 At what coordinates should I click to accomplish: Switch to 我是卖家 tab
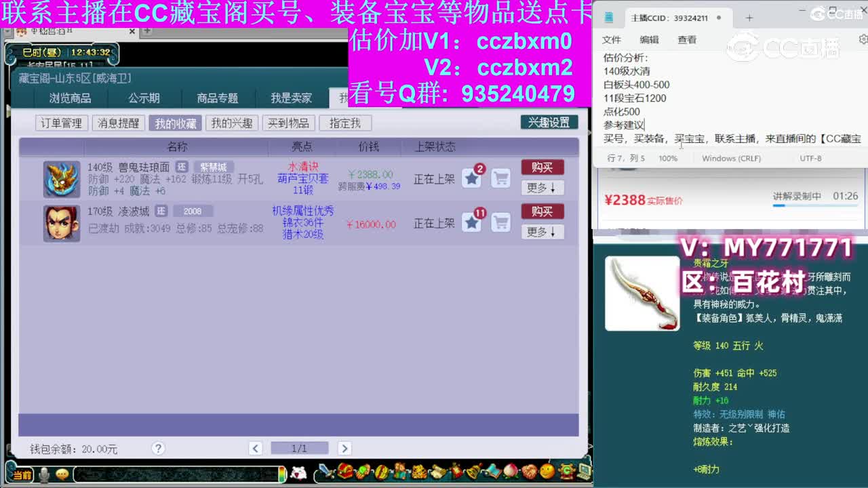pos(292,98)
